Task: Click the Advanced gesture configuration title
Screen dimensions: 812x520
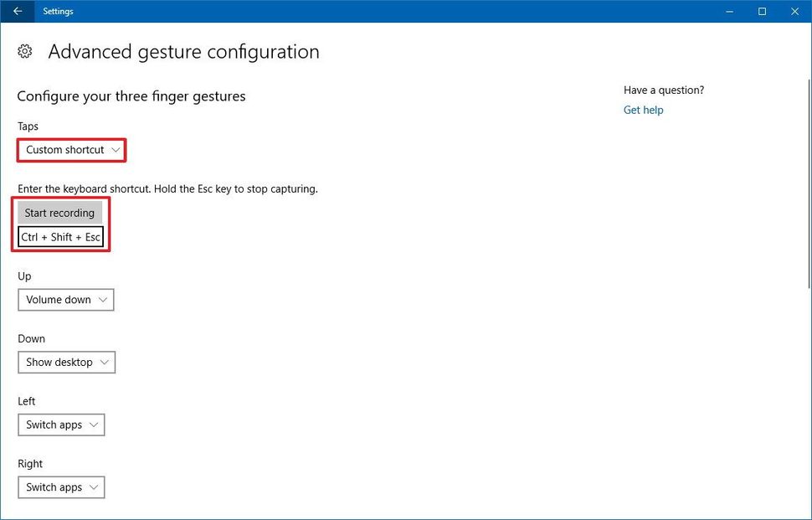Action: [x=182, y=51]
